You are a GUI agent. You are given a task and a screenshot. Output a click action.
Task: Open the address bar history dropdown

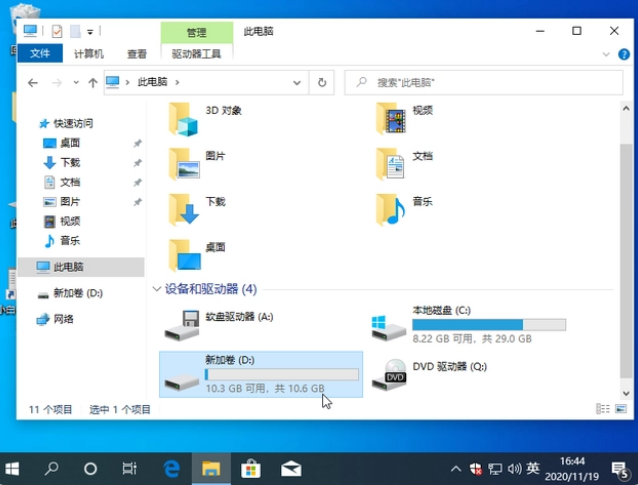[x=297, y=83]
